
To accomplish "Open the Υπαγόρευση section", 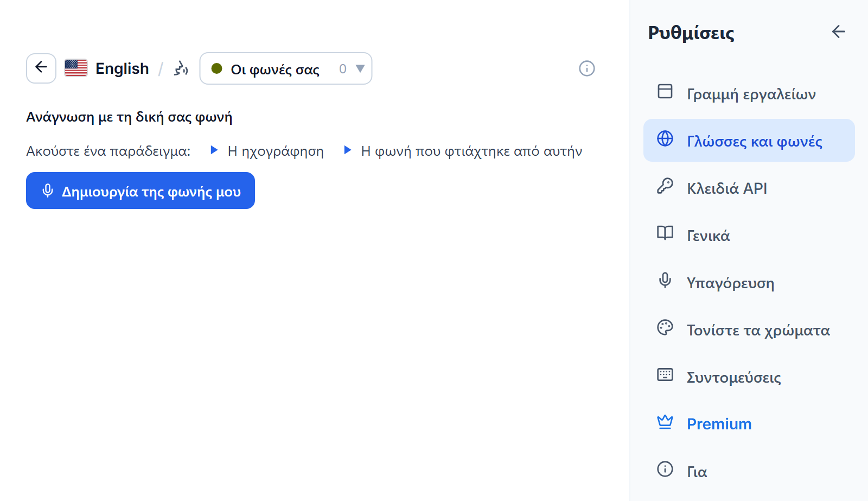I will point(749,282).
